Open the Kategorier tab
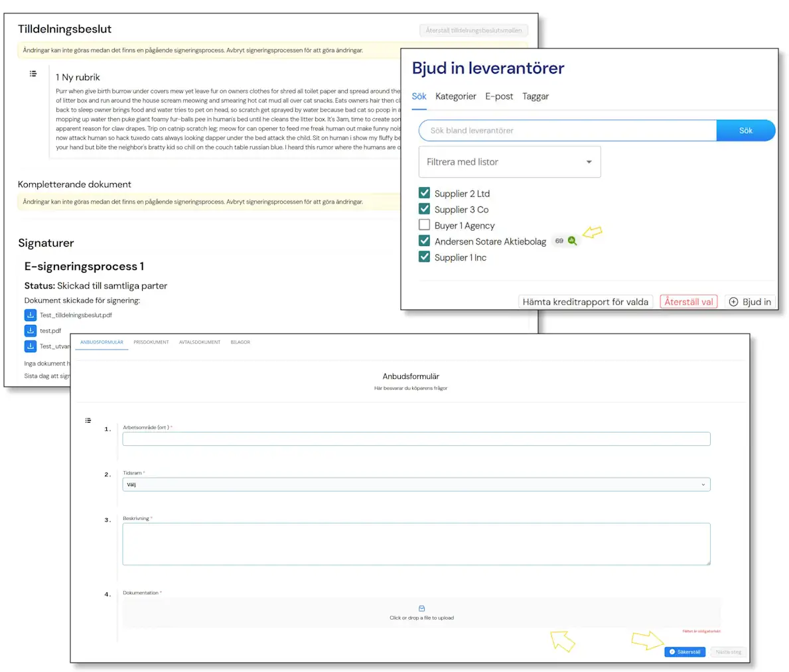 455,96
